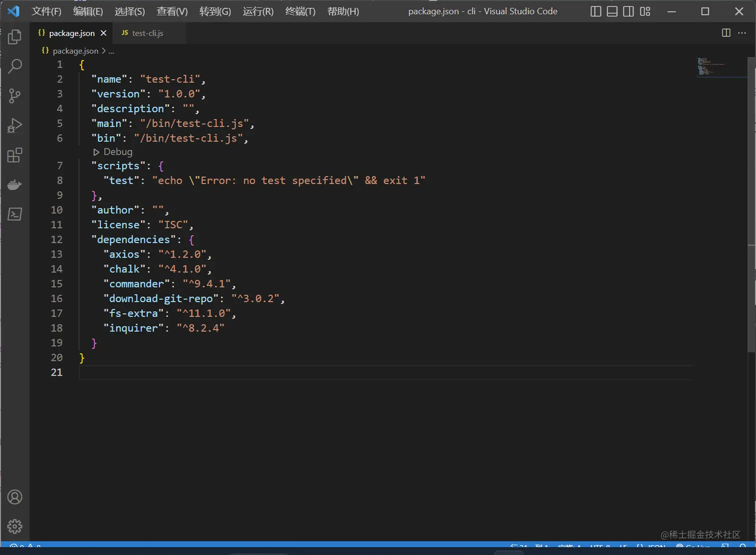The image size is (756, 555).
Task: Click the "name" key on line 2
Action: pyautogui.click(x=109, y=79)
